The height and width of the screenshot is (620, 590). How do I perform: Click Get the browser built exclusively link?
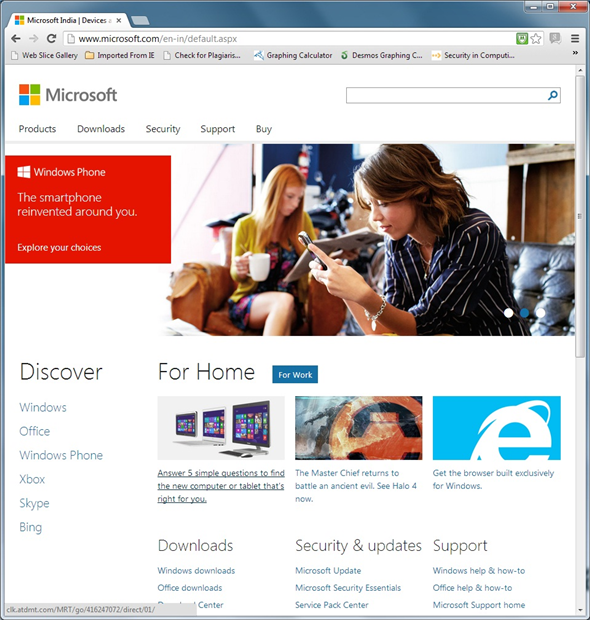point(493,479)
